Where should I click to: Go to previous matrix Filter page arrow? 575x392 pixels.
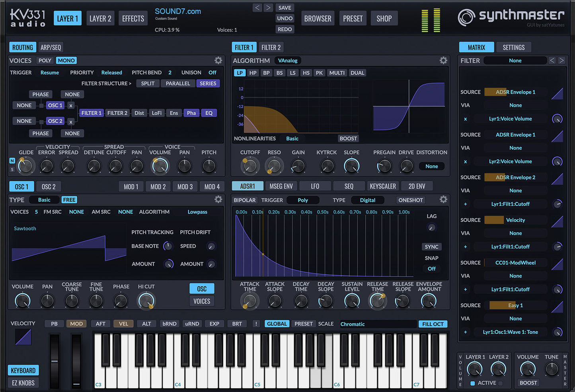click(552, 60)
